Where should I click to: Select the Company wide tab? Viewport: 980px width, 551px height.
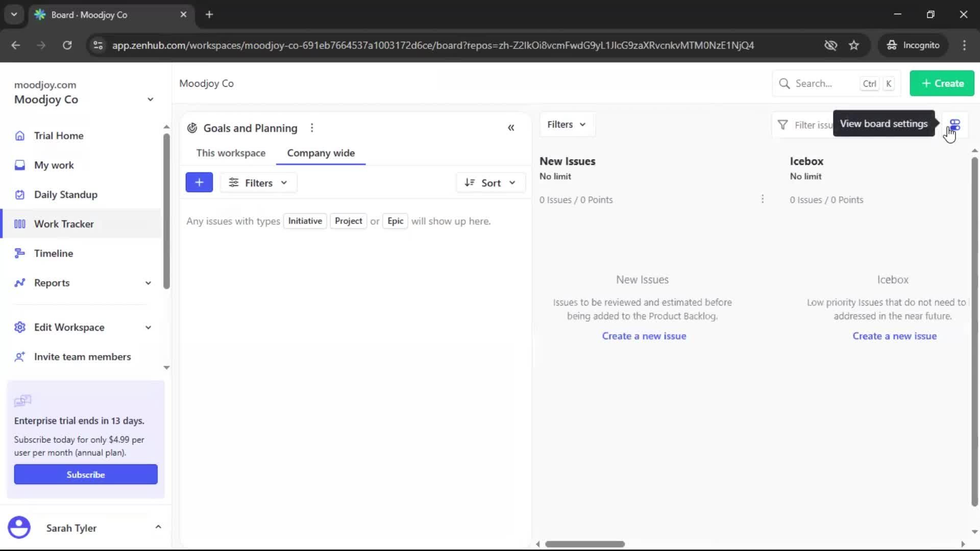pyautogui.click(x=321, y=153)
